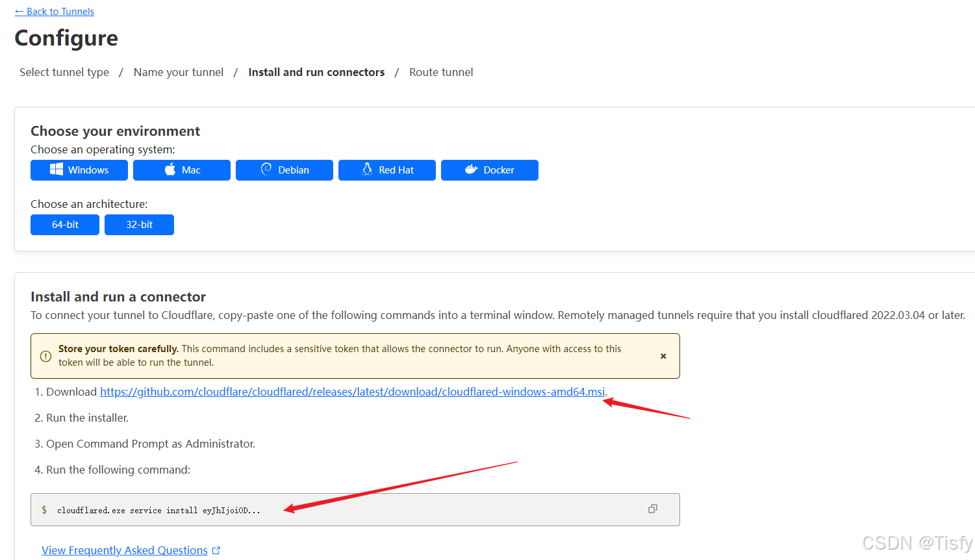Choose the Debian label text
Image resolution: width=975 pixels, height=560 pixels.
coord(294,170)
